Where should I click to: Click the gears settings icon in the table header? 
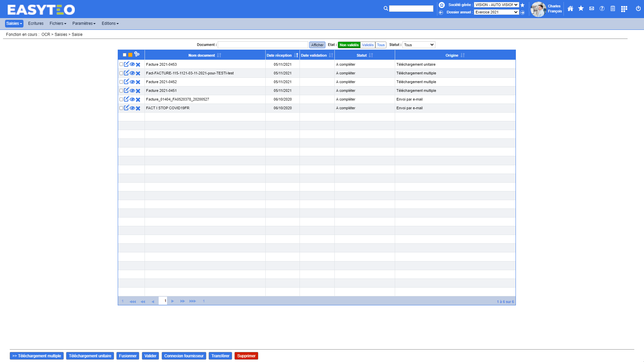point(137,54)
